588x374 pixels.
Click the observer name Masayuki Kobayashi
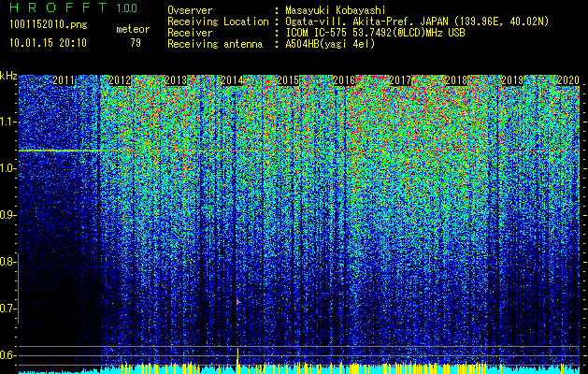tap(336, 10)
